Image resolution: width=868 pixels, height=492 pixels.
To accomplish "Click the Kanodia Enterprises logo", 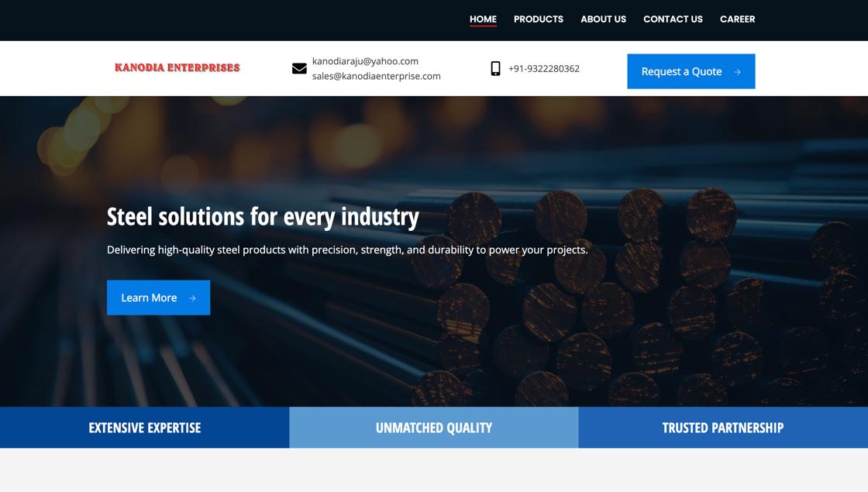I will point(177,67).
